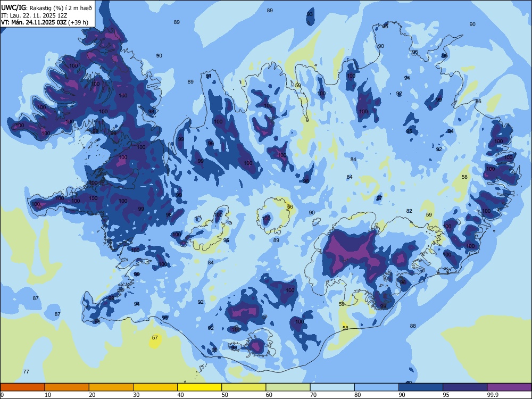Click the '82' value on the map
Screen dimensions: 532x399
(409, 211)
